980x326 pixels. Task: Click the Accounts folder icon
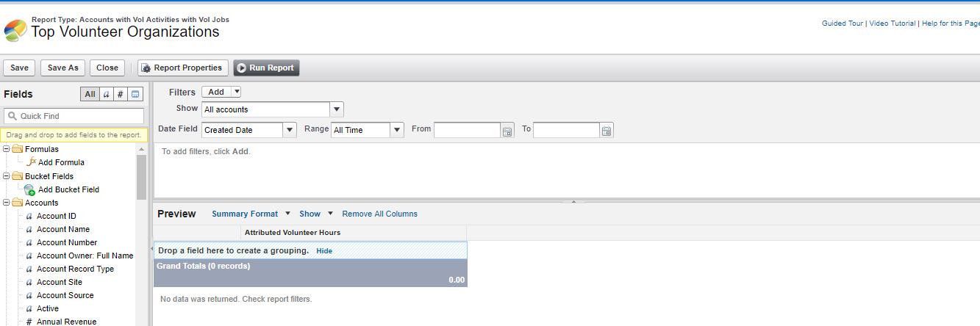coord(17,203)
